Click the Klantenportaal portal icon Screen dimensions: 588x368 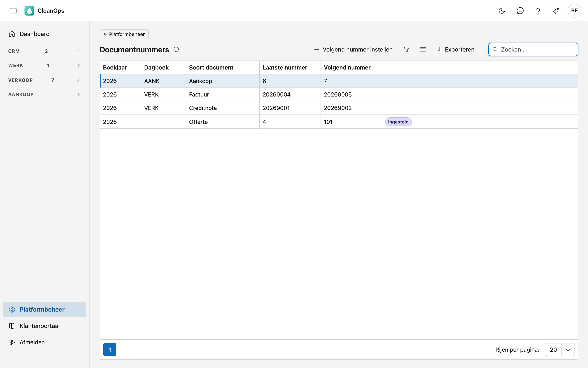click(12, 326)
